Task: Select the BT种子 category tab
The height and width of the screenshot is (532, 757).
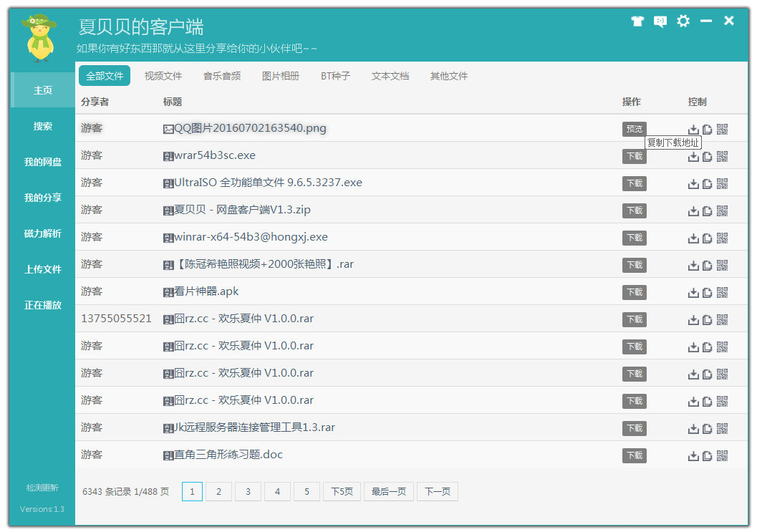Action: coord(335,76)
